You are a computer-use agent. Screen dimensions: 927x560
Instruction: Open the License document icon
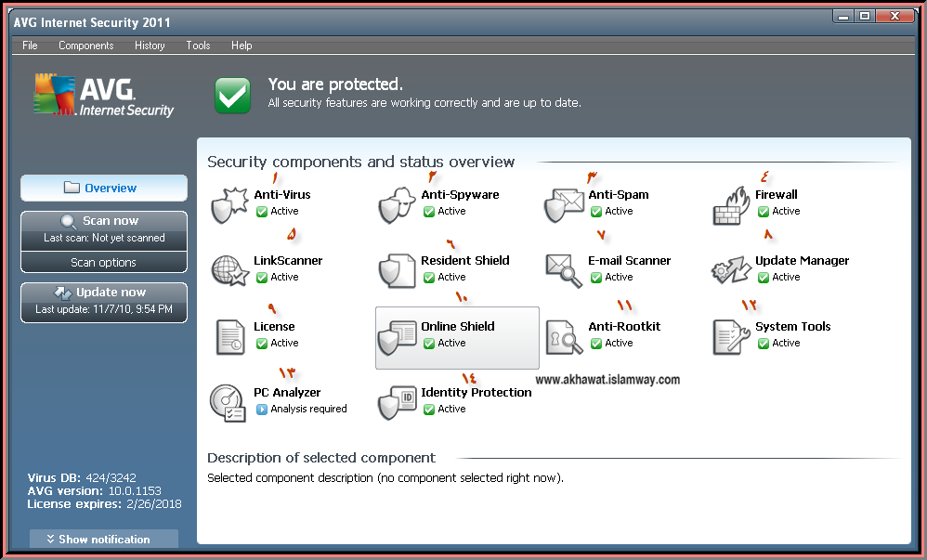pos(230,337)
